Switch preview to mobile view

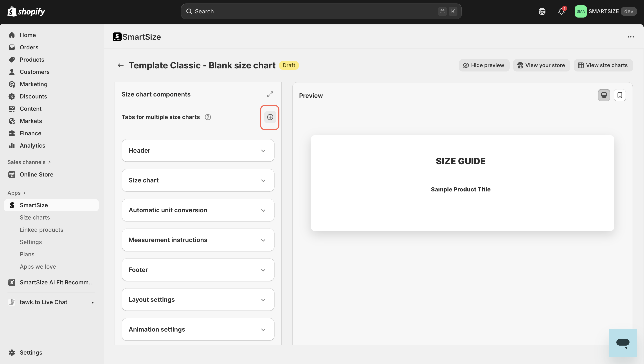click(619, 95)
